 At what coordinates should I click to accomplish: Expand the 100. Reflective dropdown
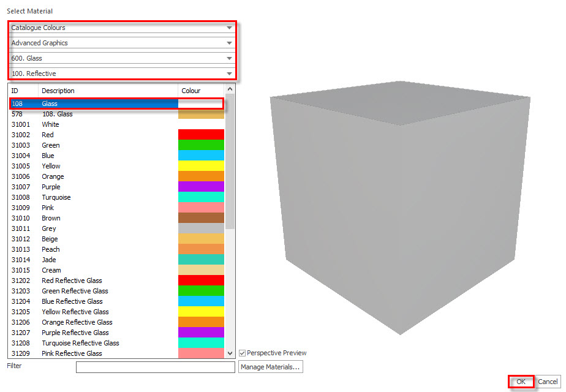coord(122,73)
